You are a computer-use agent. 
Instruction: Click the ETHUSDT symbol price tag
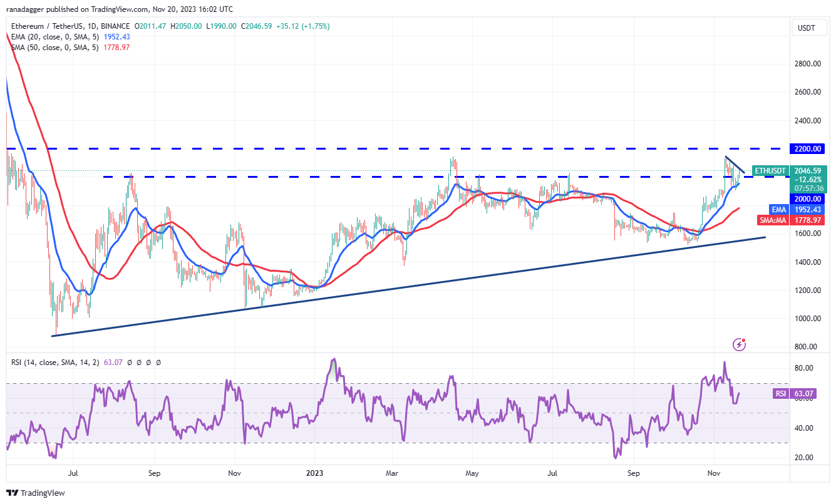(x=770, y=170)
